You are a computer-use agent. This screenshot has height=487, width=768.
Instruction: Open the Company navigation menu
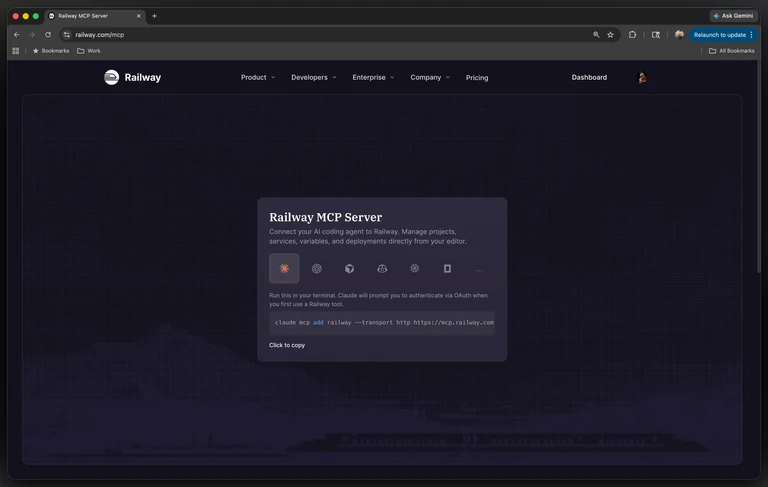[x=430, y=77]
